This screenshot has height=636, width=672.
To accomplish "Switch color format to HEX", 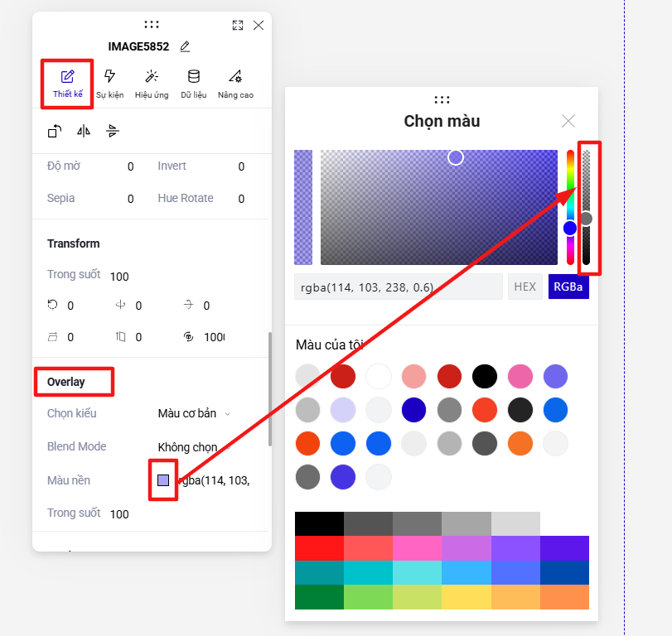I will point(525,287).
